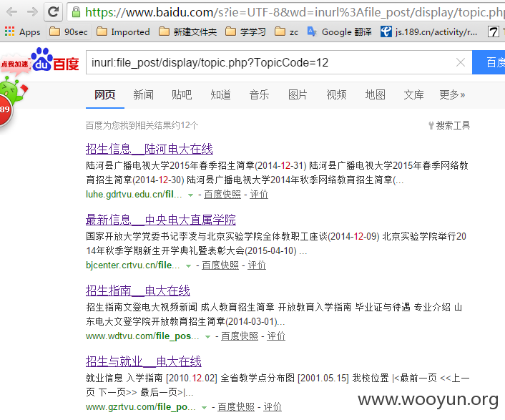Screen dimensions: 505x420
Task: Expand dropdown arrow next to luhe.gdrtvu.edu.cn
Action: coord(190,195)
